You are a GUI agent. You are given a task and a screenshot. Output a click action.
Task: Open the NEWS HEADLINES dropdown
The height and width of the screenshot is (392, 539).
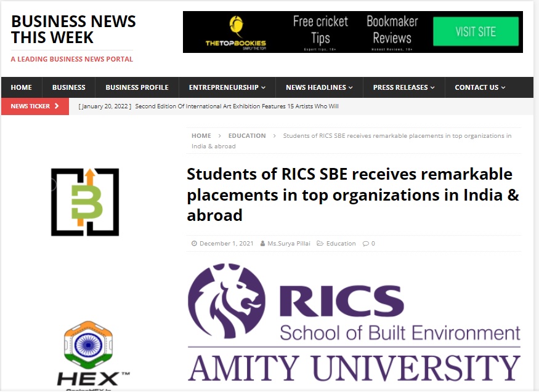pyautogui.click(x=318, y=87)
